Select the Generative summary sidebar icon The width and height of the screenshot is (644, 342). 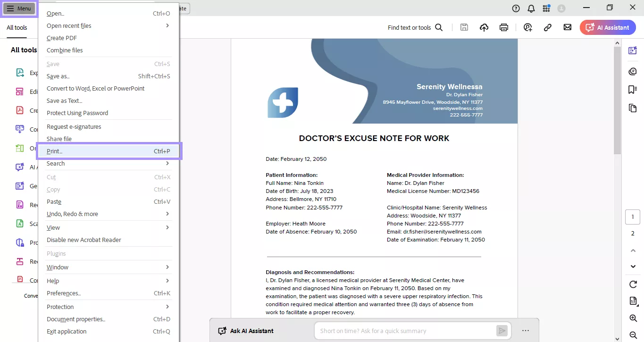pyautogui.click(x=20, y=186)
